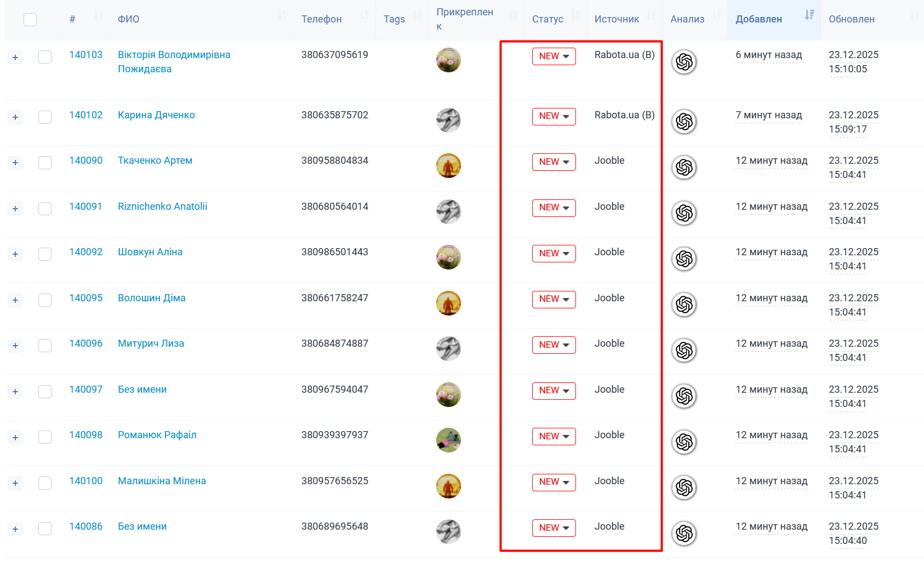Viewport: 924px width, 562px height.
Task: Toggle the select-all checkbox in header
Action: point(30,20)
